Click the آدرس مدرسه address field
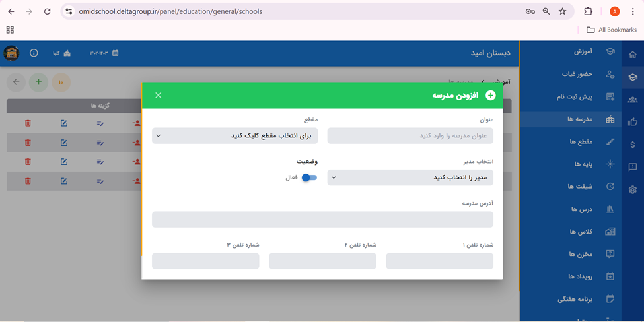Screen dimensions: 644x322 (x=322, y=220)
